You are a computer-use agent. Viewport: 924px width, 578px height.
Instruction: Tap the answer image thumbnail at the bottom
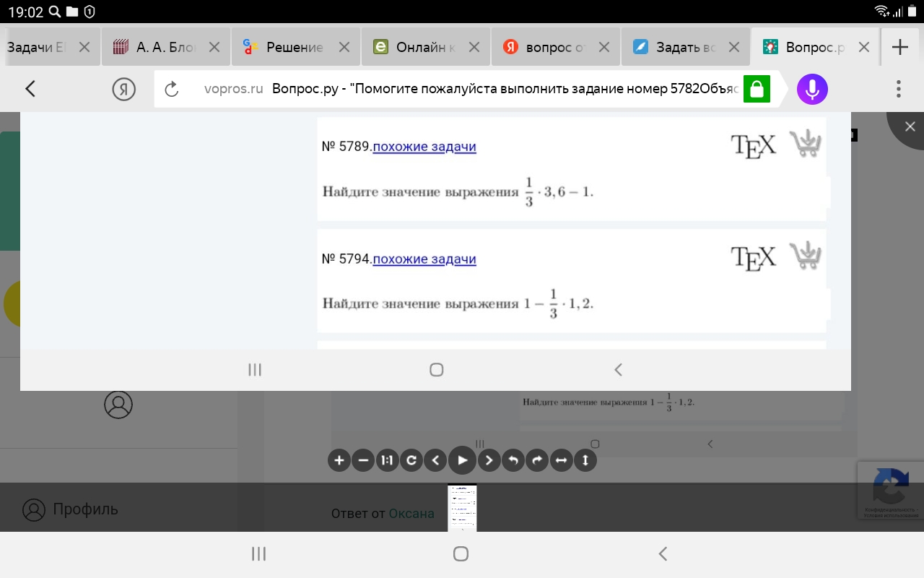pyautogui.click(x=462, y=507)
